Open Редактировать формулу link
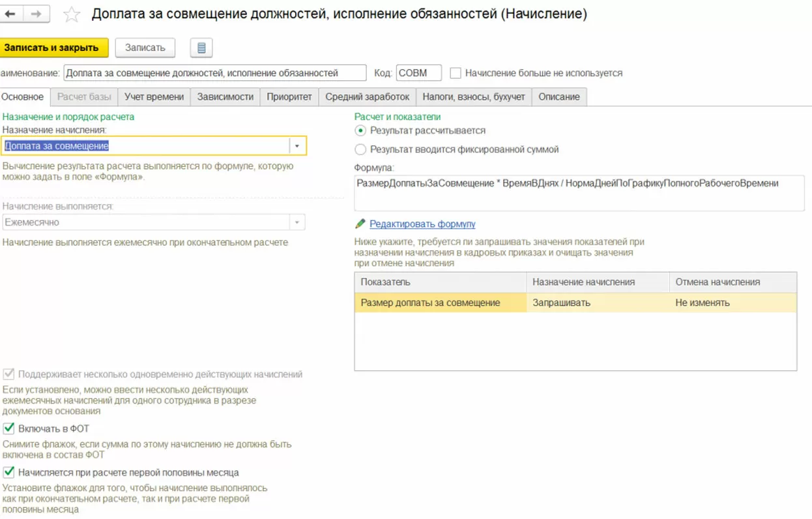The width and height of the screenshot is (812, 519). [x=422, y=224]
